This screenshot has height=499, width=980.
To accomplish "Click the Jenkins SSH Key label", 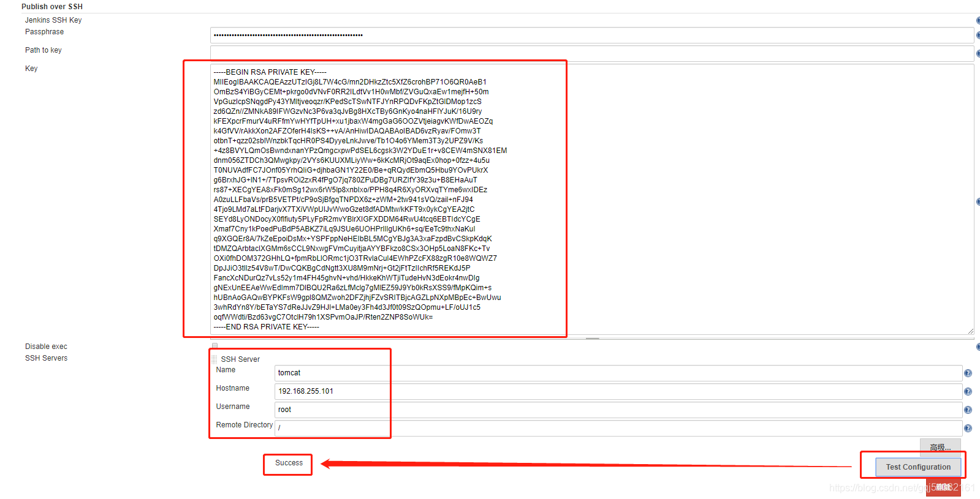I will pyautogui.click(x=53, y=20).
